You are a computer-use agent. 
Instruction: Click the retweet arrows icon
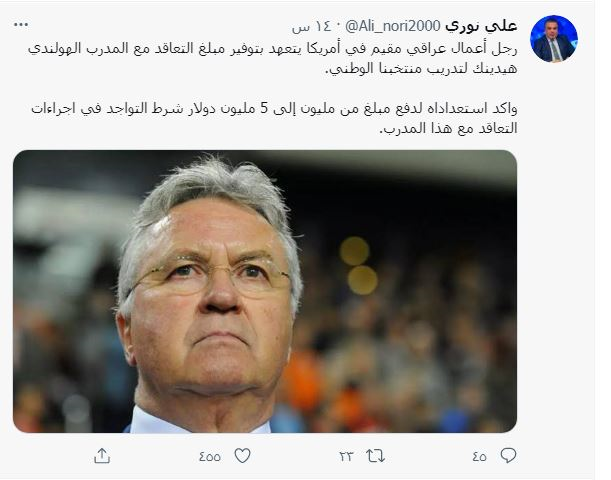coord(375,456)
